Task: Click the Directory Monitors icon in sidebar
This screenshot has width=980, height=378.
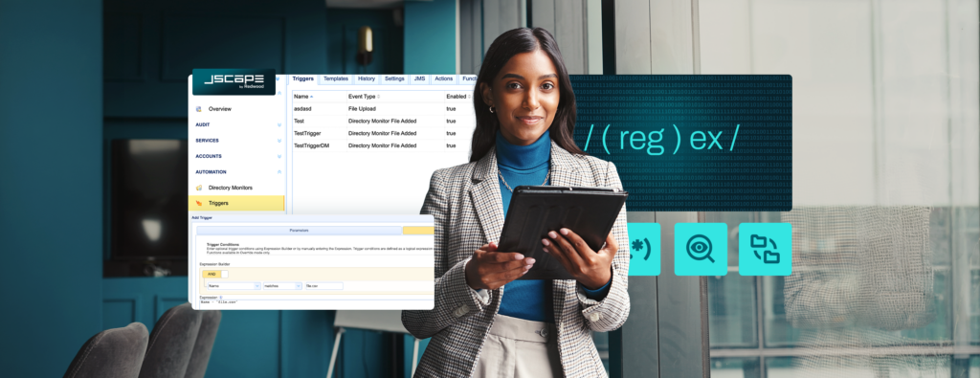Action: [199, 188]
